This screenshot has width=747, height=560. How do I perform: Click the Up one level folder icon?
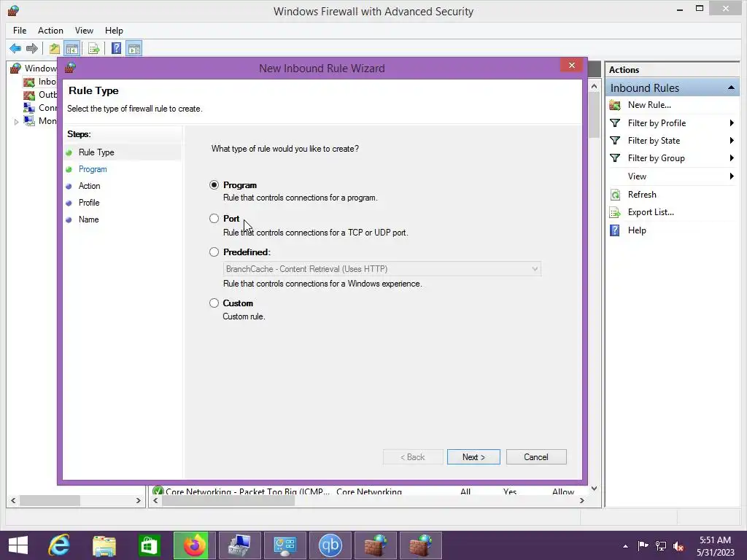pos(54,48)
